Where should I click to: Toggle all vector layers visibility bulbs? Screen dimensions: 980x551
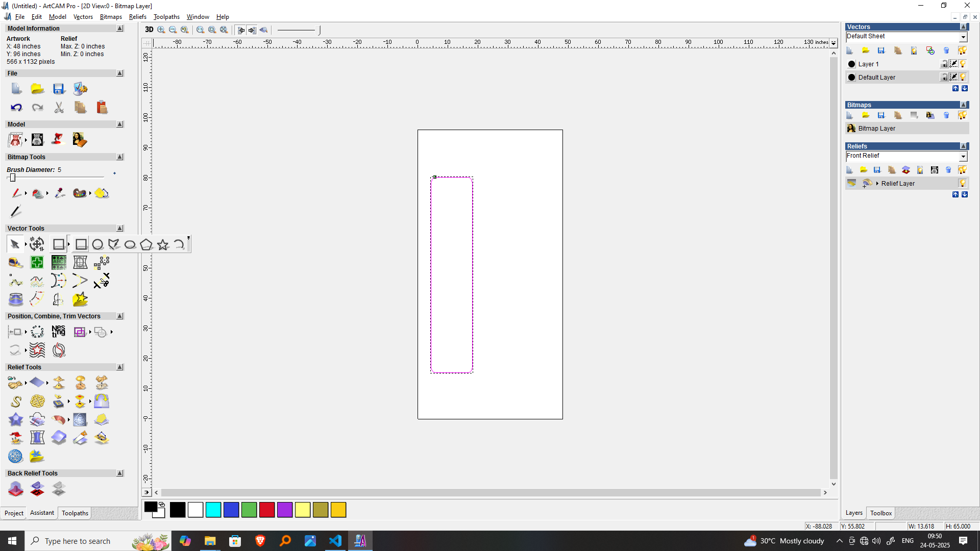click(x=963, y=51)
